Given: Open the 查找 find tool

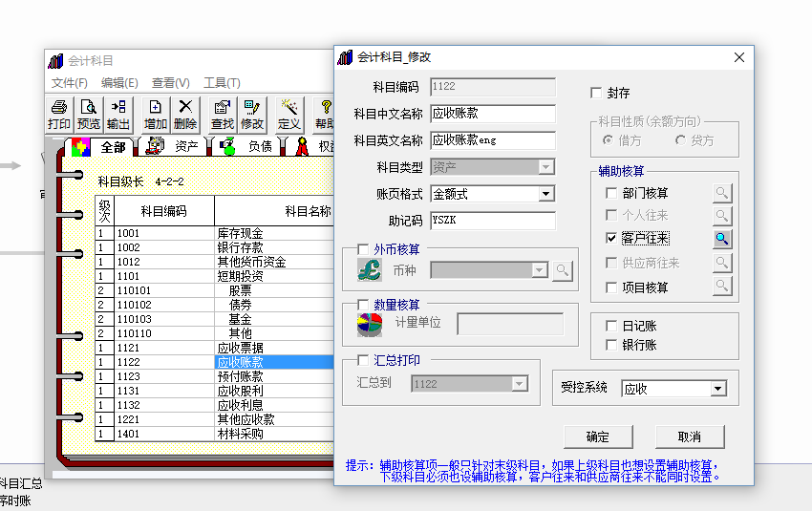Looking at the screenshot, I should (x=223, y=115).
